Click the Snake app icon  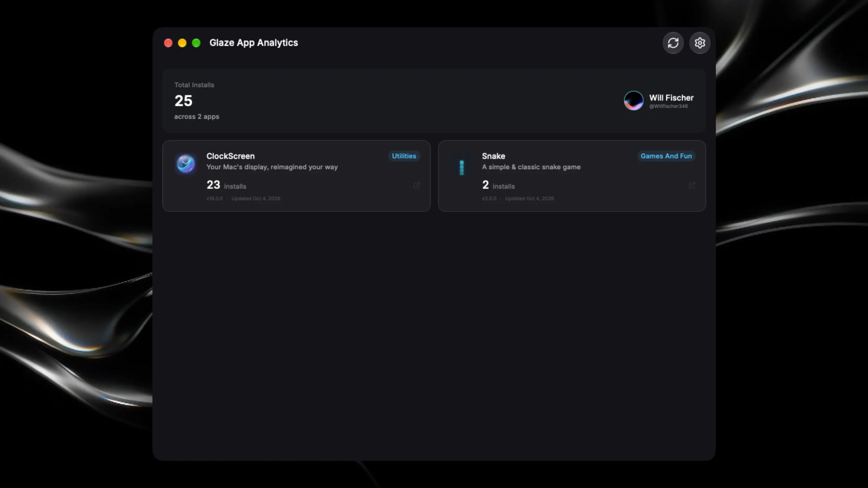[462, 164]
